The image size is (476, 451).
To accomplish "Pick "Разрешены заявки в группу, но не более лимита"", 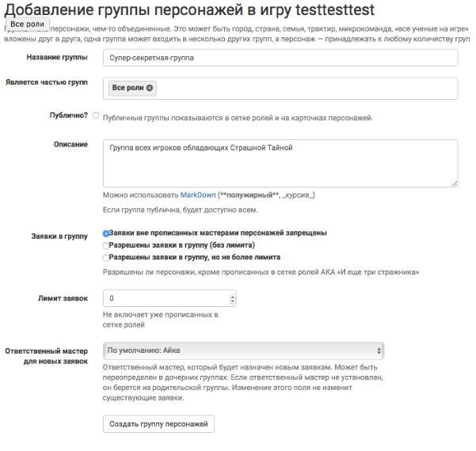I will tap(106, 257).
